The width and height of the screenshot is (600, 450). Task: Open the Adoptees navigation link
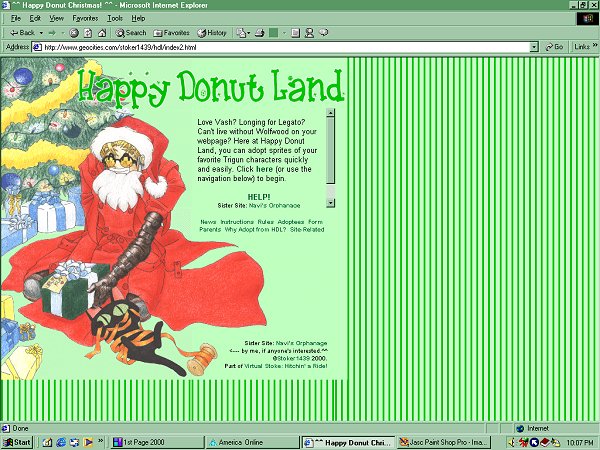291,222
